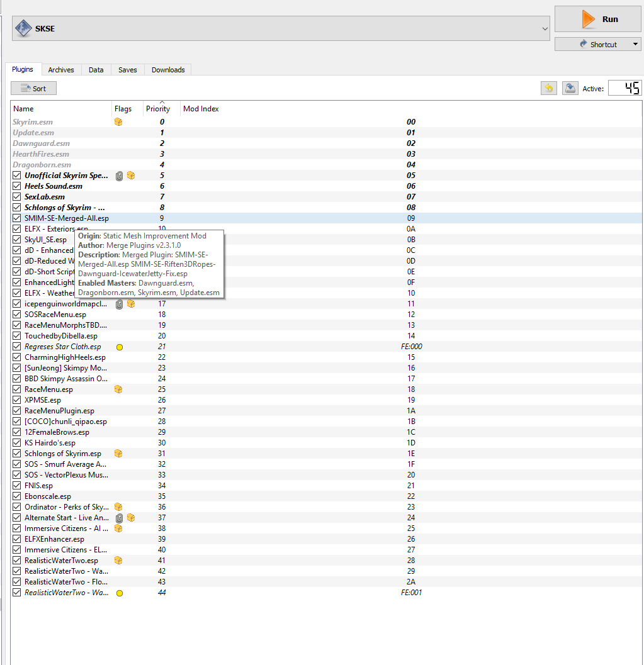The width and height of the screenshot is (644, 665).
Task: Select the 12FemaleBrows.esp row
Action: pos(326,432)
